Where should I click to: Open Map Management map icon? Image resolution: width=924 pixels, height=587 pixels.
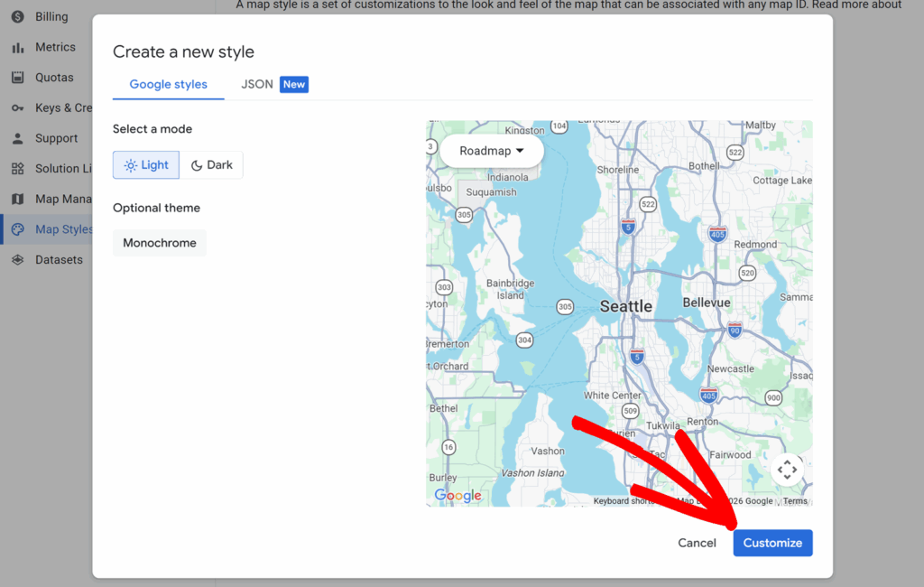pos(17,199)
